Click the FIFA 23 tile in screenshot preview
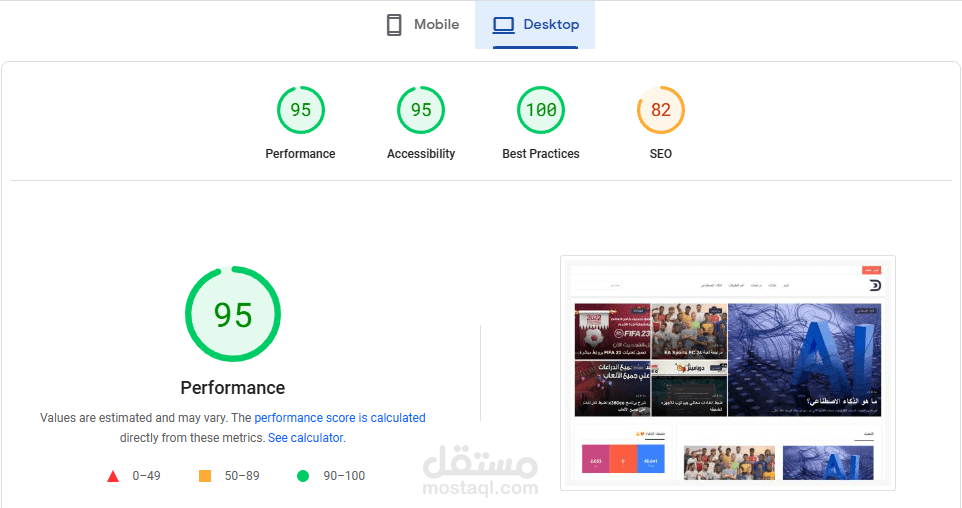Screen dimensions: 962x508 point(612,331)
